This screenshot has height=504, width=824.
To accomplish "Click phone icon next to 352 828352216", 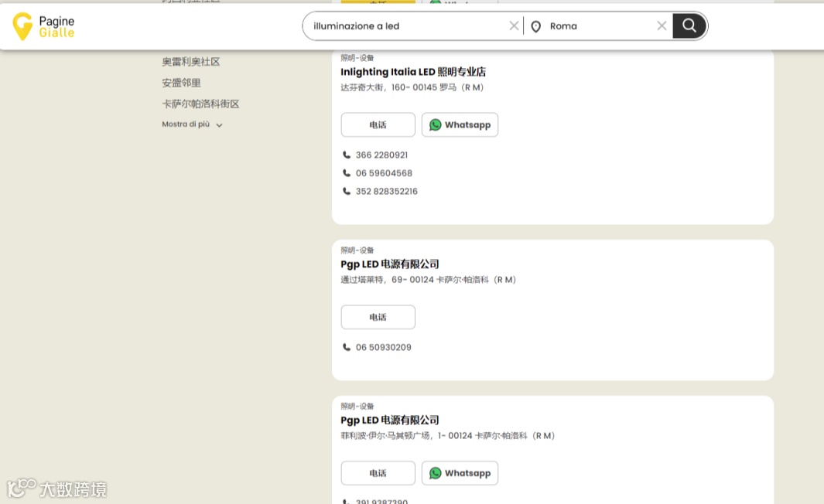I will click(347, 192).
